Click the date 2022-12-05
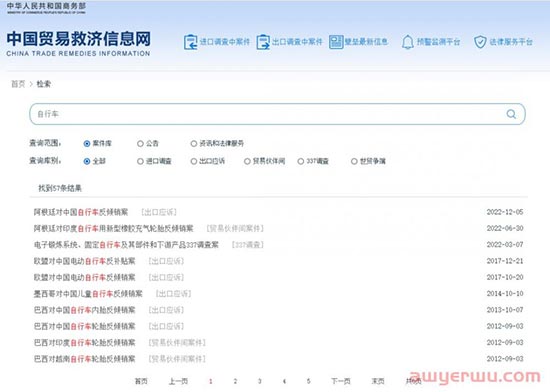The height and width of the screenshot is (392, 550). pos(505,212)
